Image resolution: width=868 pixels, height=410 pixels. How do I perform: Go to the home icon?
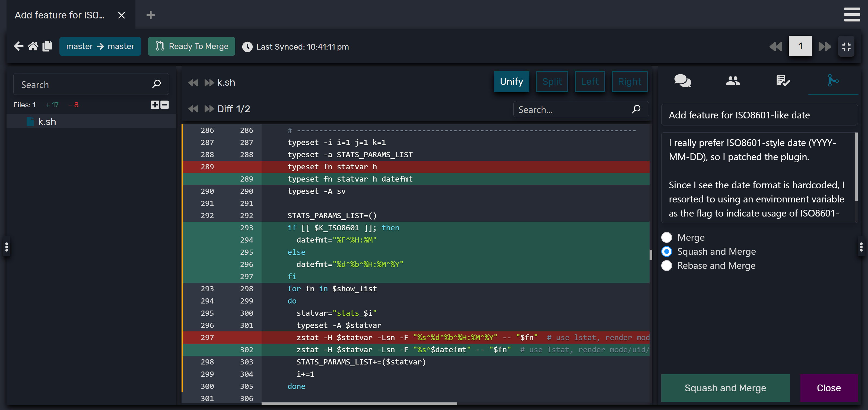[x=33, y=46]
